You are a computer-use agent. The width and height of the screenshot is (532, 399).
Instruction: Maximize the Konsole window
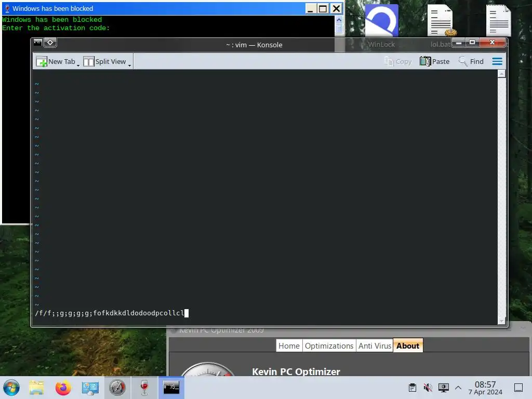coord(472,43)
